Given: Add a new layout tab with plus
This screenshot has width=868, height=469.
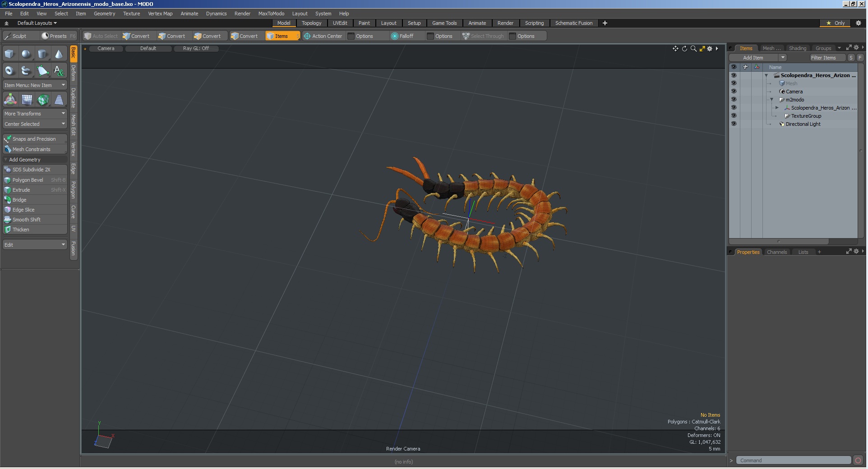Looking at the screenshot, I should point(605,23).
